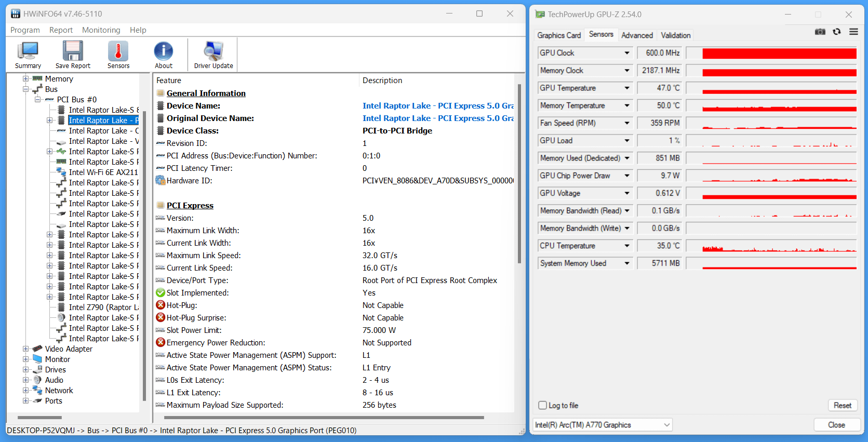
Task: Open the GPU Chip Power Draw dropdown
Action: click(x=627, y=176)
